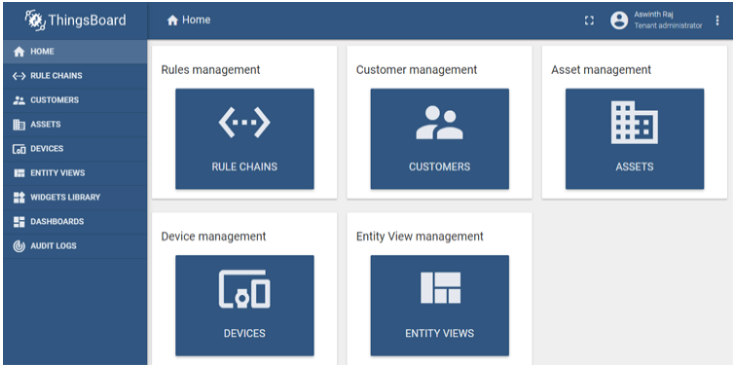Click the Home breadcrumb in header
The image size is (734, 370).
[x=189, y=20]
